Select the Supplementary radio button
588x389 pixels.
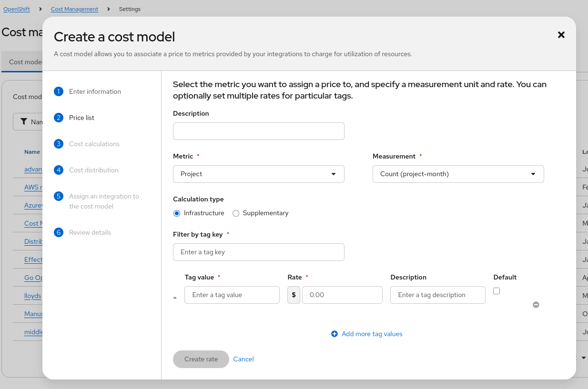coord(236,213)
